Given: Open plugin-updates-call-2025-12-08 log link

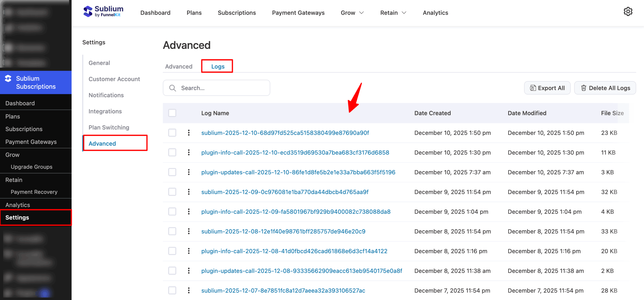Looking at the screenshot, I should pos(301,271).
